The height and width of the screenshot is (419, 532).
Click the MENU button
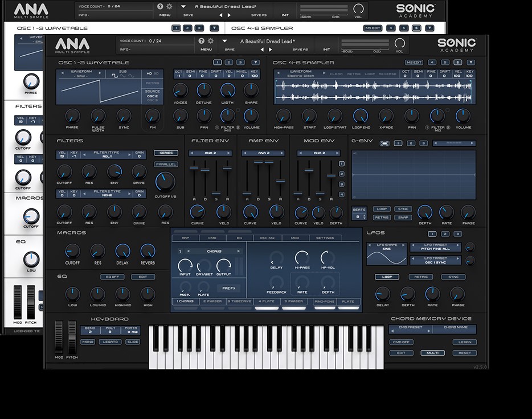coord(206,50)
